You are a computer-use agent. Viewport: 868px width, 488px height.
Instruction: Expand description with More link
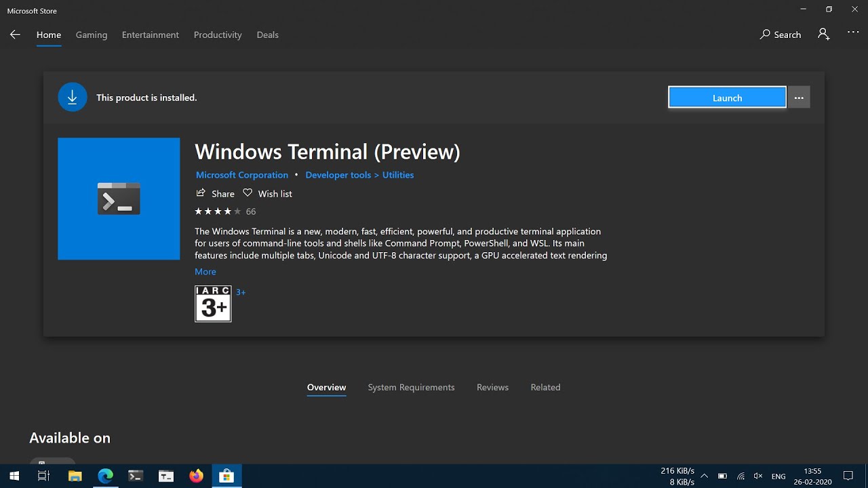pos(205,272)
